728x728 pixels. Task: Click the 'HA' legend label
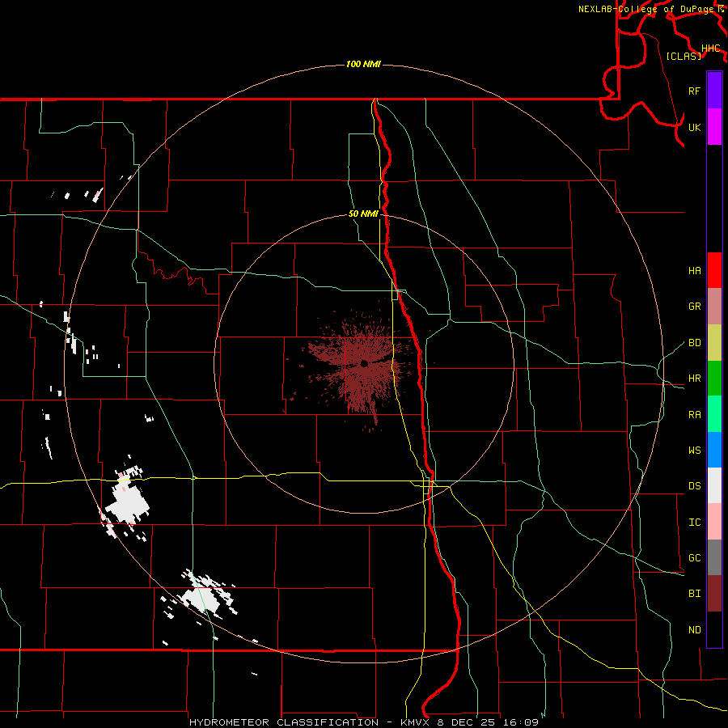pyautogui.click(x=694, y=271)
